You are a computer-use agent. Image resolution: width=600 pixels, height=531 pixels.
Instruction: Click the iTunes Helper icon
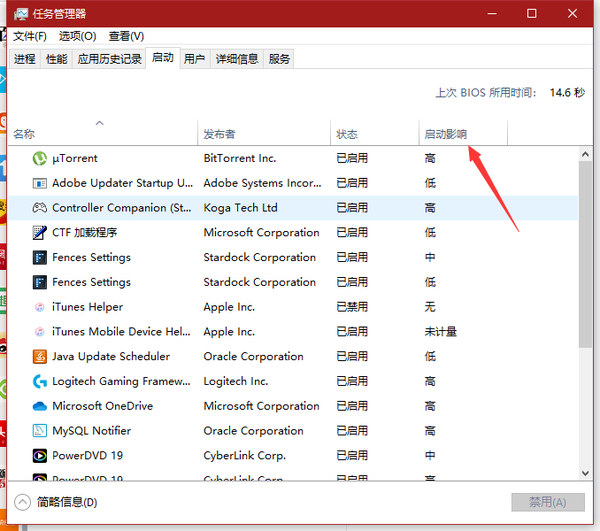[x=40, y=307]
